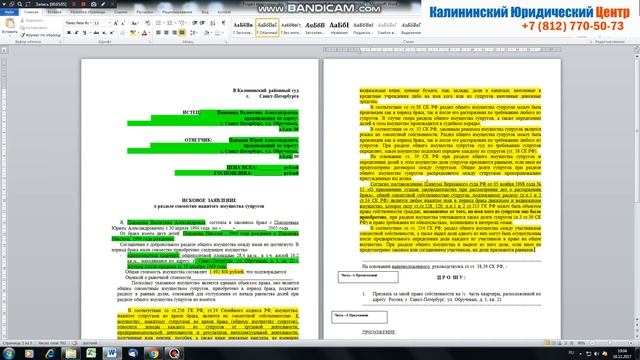Image resolution: width=640 pixels, height=360 pixels.
Task: Toggle bold formatting
Action: 69,33
